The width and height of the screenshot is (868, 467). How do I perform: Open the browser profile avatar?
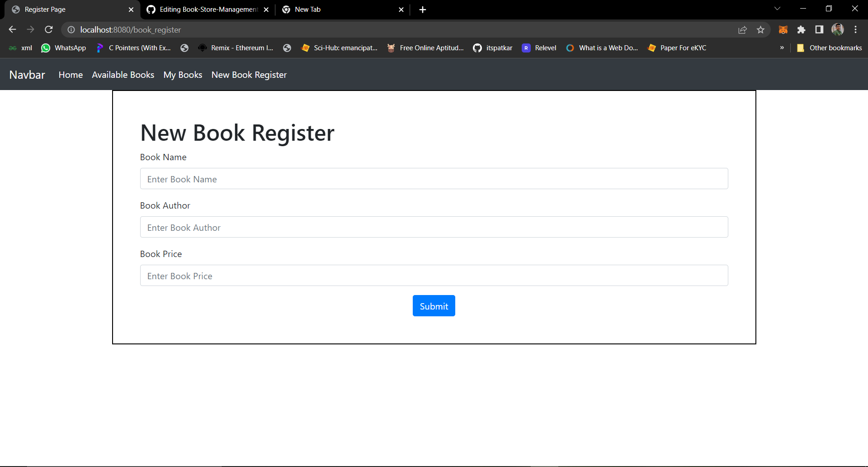(838, 29)
